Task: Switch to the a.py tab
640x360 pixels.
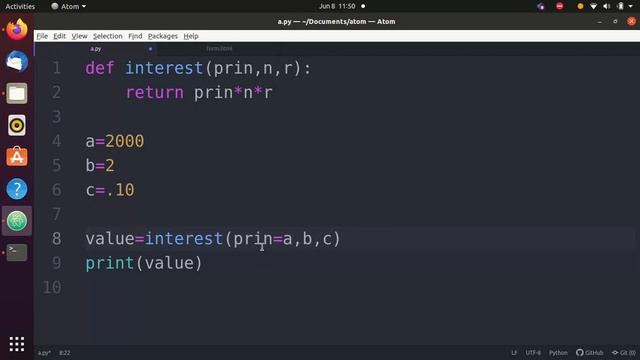Action: tap(96, 49)
